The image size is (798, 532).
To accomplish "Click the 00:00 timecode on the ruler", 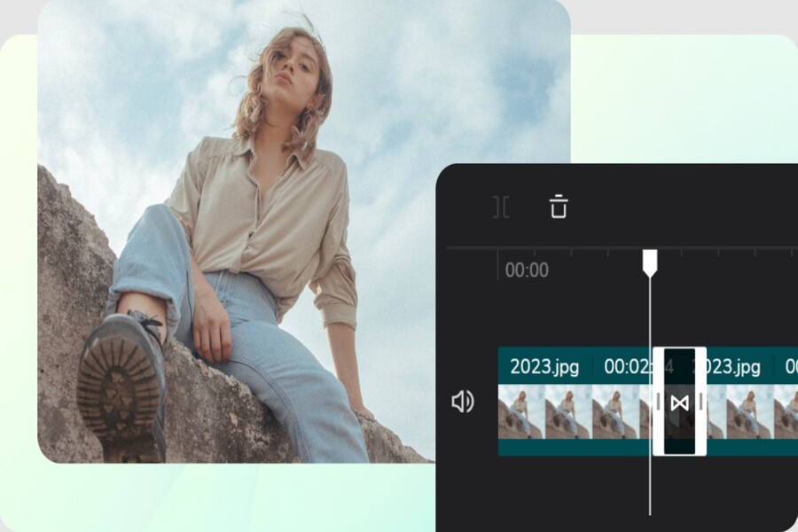I will [x=527, y=270].
